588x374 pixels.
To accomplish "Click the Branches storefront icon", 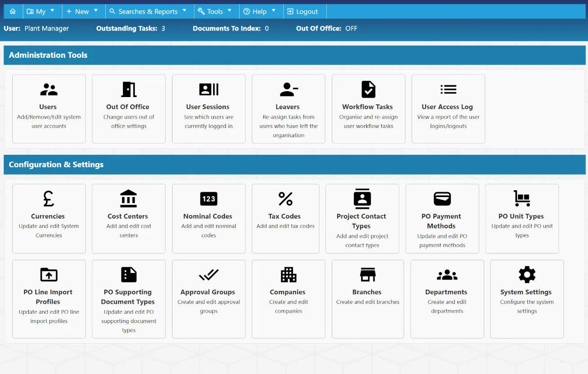I will click(368, 274).
